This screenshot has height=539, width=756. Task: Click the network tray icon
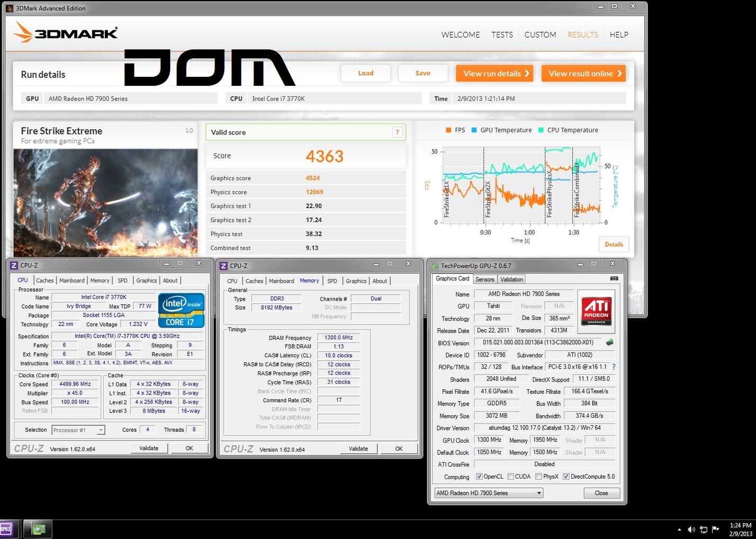(x=704, y=529)
